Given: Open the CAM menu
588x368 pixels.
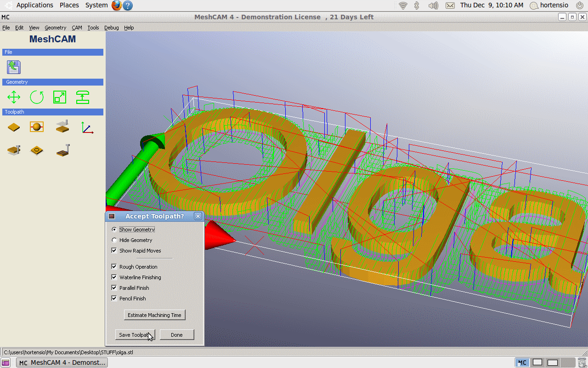Looking at the screenshot, I should 77,28.
